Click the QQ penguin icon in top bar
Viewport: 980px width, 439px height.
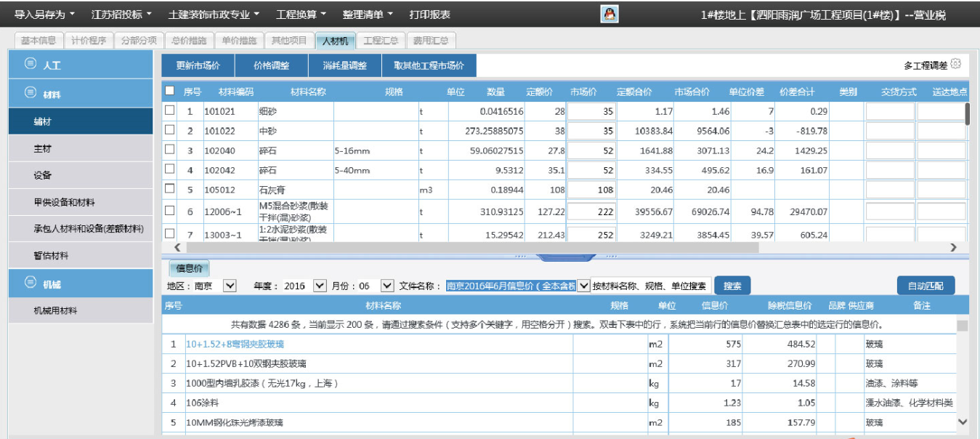[x=610, y=14]
